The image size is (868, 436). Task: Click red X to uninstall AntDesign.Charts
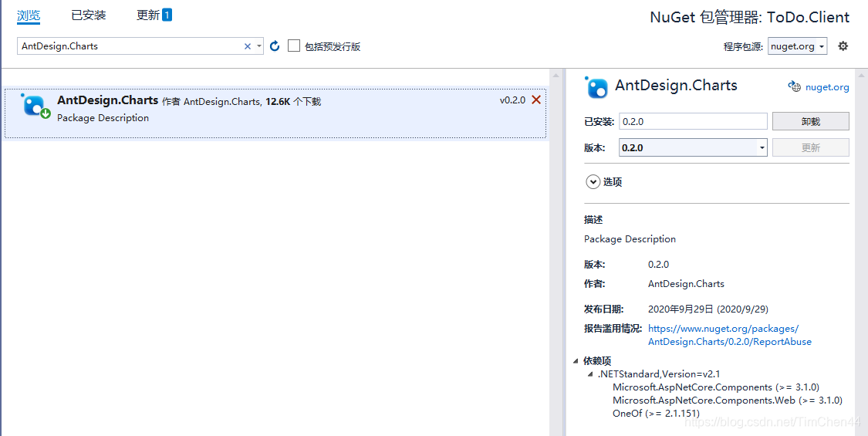pos(536,100)
